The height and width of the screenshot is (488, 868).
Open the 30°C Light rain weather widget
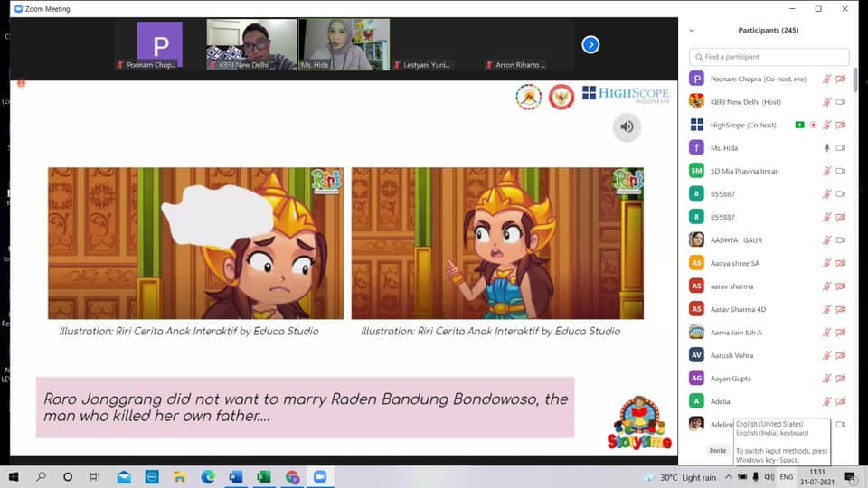pos(681,477)
